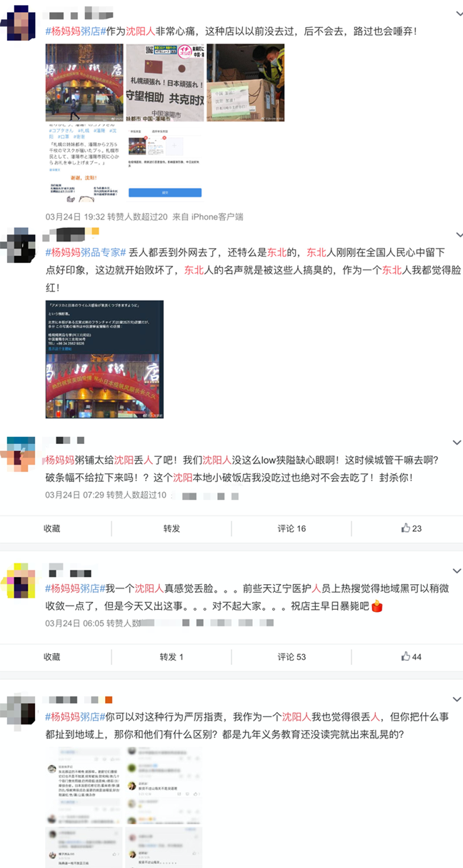Open 评论 53 comments

pos(292,656)
